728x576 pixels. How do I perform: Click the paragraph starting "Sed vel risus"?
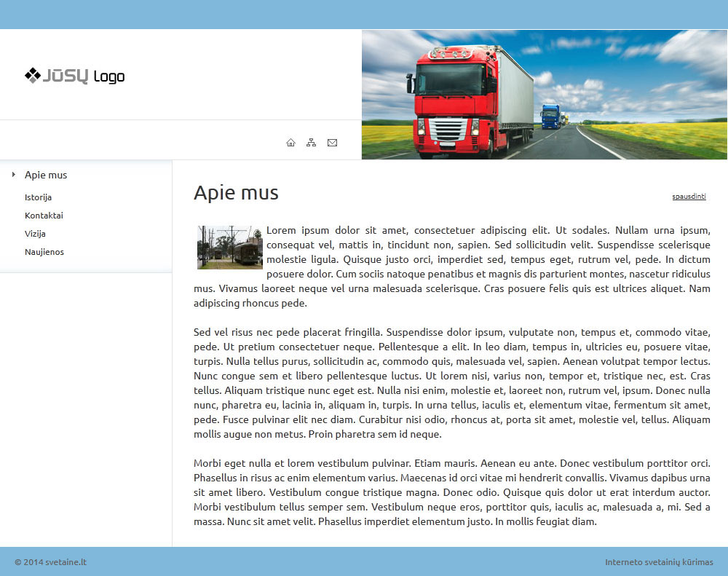point(452,383)
